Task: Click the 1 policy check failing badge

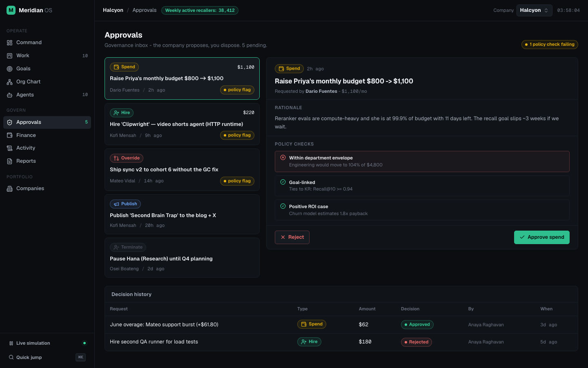Action: (x=550, y=45)
